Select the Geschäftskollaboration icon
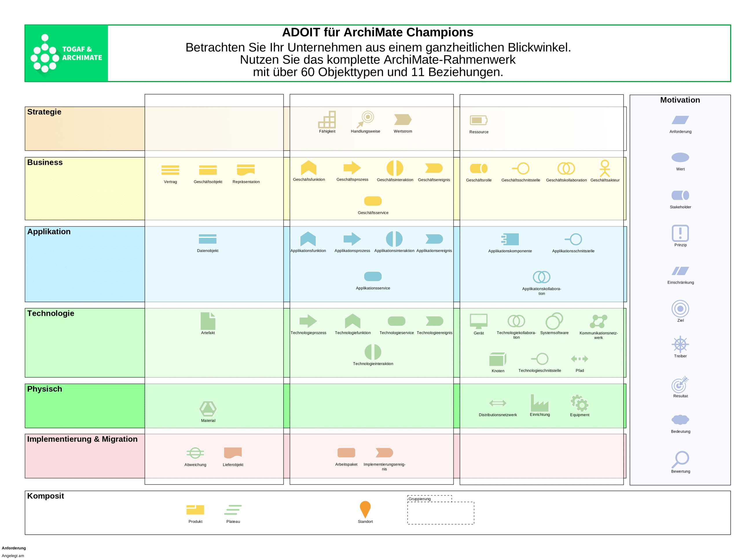This screenshot has height=560, width=741. 566,168
